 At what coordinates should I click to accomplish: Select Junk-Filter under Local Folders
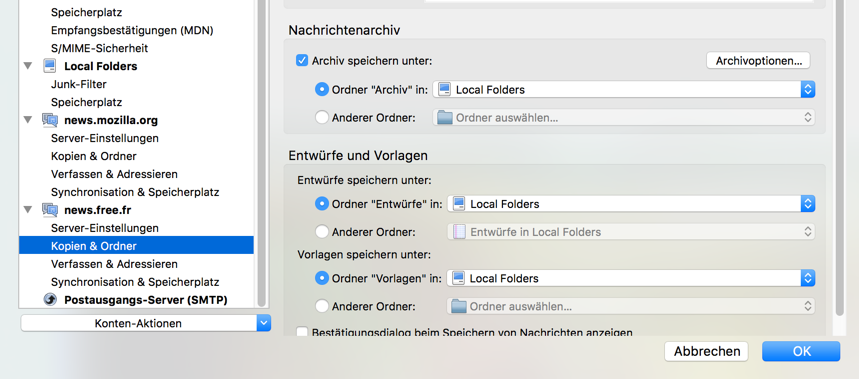click(78, 84)
